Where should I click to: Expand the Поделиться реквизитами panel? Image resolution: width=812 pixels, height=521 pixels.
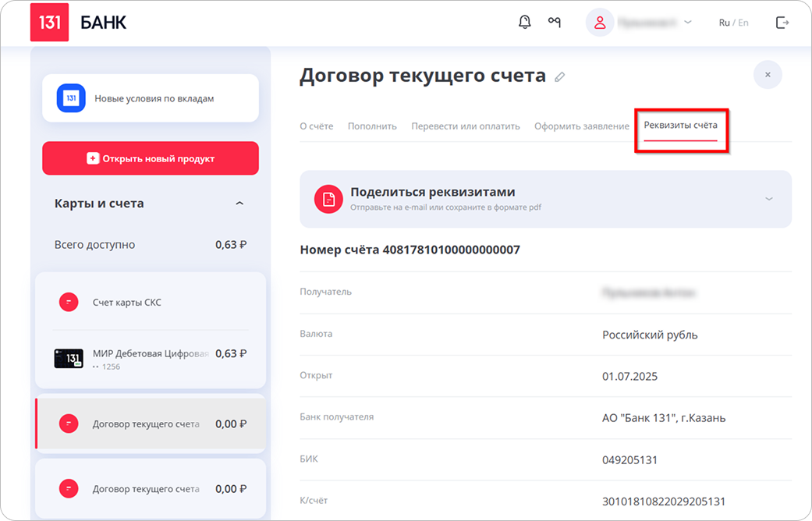pos(768,199)
